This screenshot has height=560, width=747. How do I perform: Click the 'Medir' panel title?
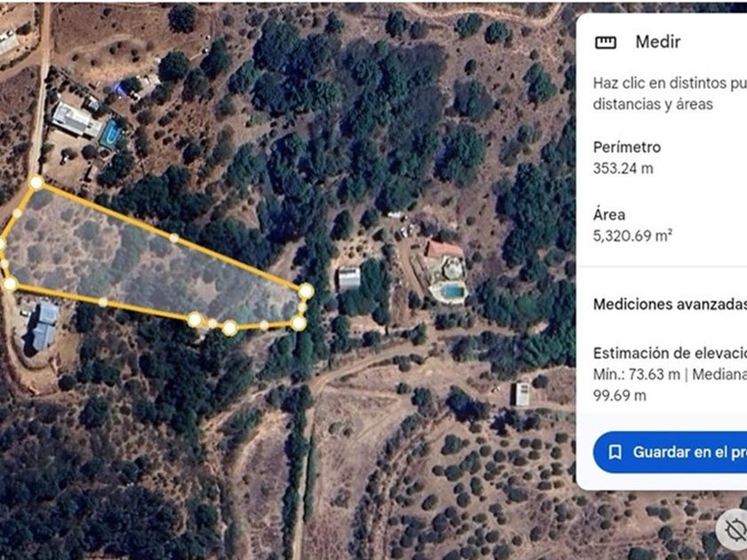pyautogui.click(x=658, y=42)
